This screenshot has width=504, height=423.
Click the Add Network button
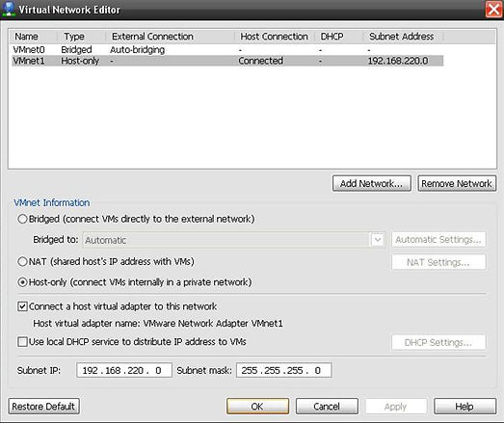pyautogui.click(x=372, y=183)
